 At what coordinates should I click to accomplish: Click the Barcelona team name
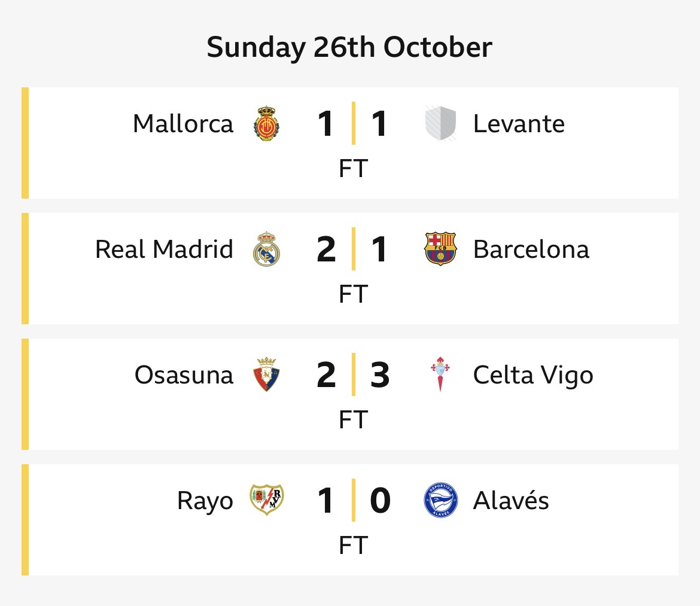pyautogui.click(x=531, y=249)
